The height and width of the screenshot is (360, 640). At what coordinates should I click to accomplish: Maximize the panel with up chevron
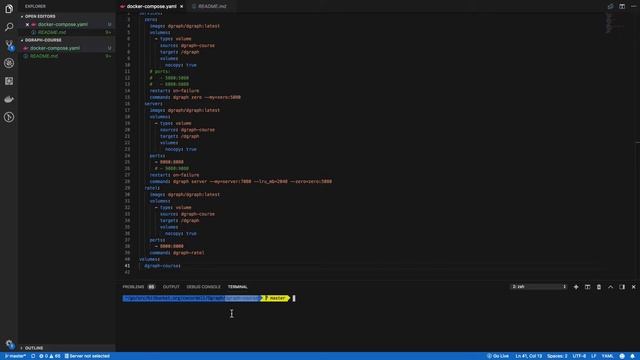click(611, 287)
